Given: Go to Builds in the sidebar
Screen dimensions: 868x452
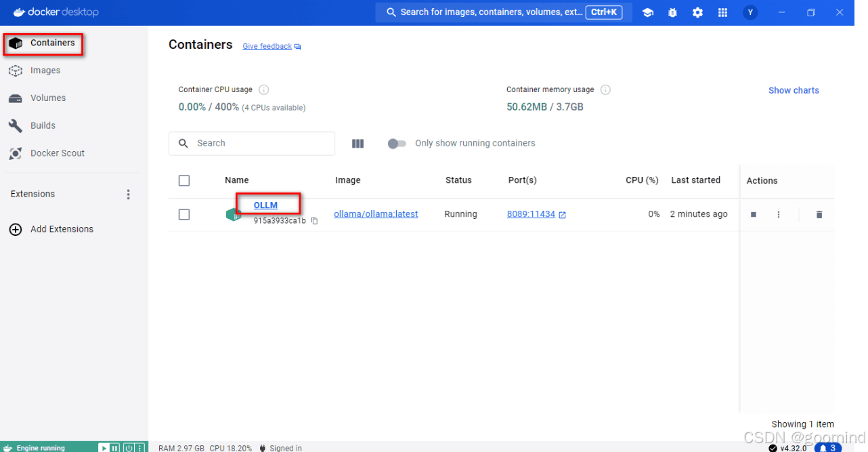Looking at the screenshot, I should pos(74,126).
